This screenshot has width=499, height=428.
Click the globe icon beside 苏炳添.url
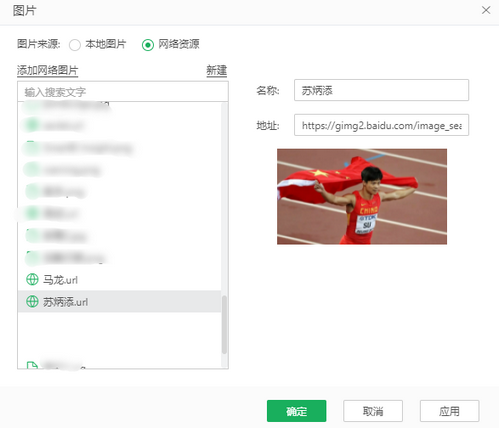click(x=32, y=301)
